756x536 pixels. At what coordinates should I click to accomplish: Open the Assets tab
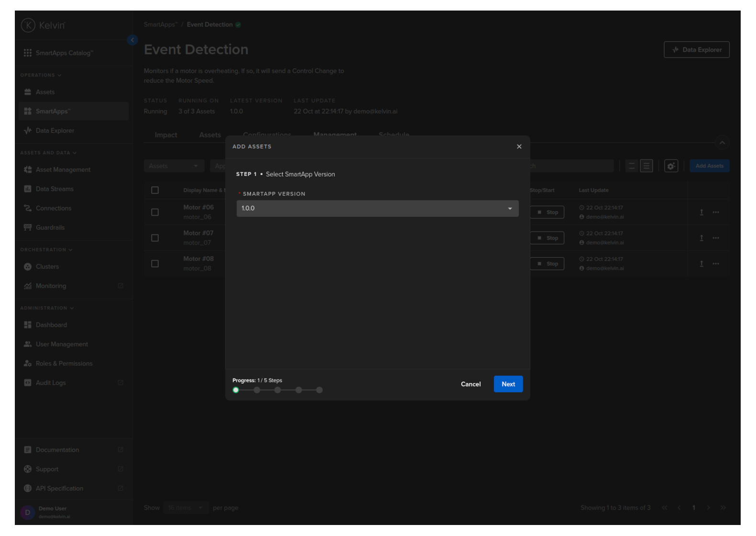[210, 135]
